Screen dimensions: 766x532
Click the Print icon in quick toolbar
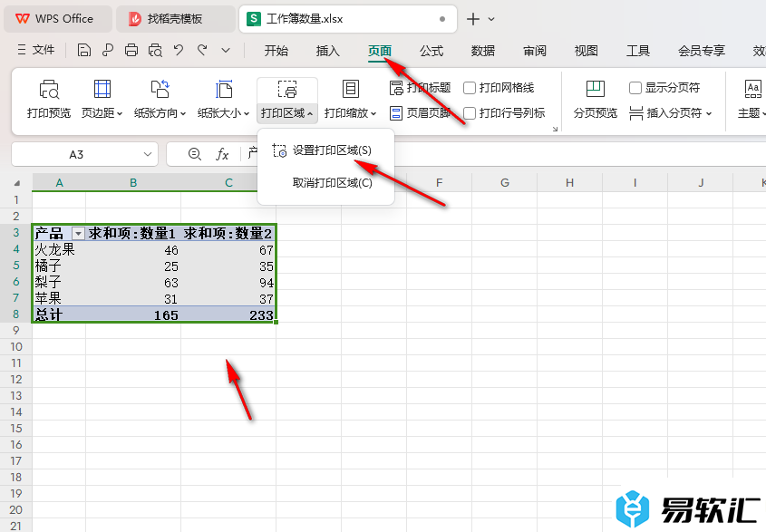coord(131,50)
